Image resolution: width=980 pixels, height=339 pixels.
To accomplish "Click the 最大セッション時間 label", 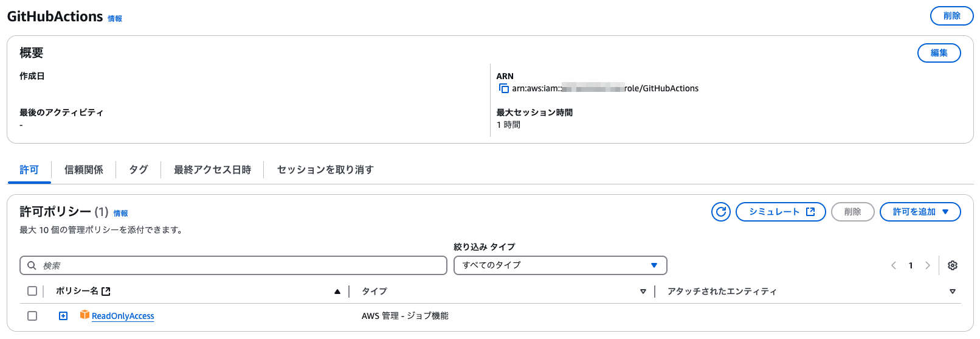I will [534, 113].
